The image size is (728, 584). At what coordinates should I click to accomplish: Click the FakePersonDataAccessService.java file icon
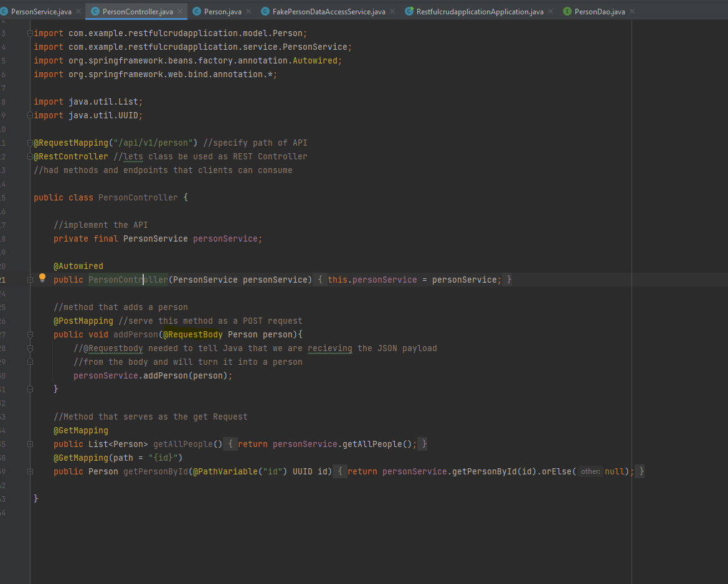pos(265,11)
